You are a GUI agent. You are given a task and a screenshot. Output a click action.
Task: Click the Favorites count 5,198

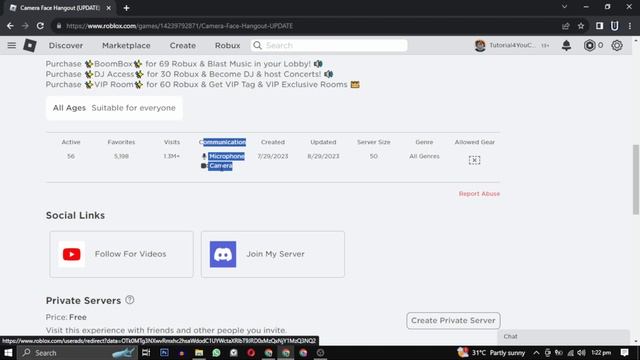pyautogui.click(x=121, y=156)
